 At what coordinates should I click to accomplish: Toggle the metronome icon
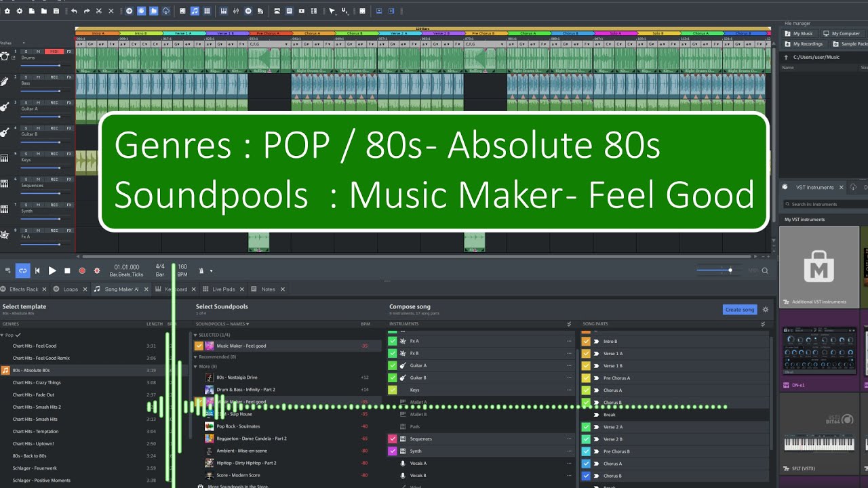click(x=201, y=270)
